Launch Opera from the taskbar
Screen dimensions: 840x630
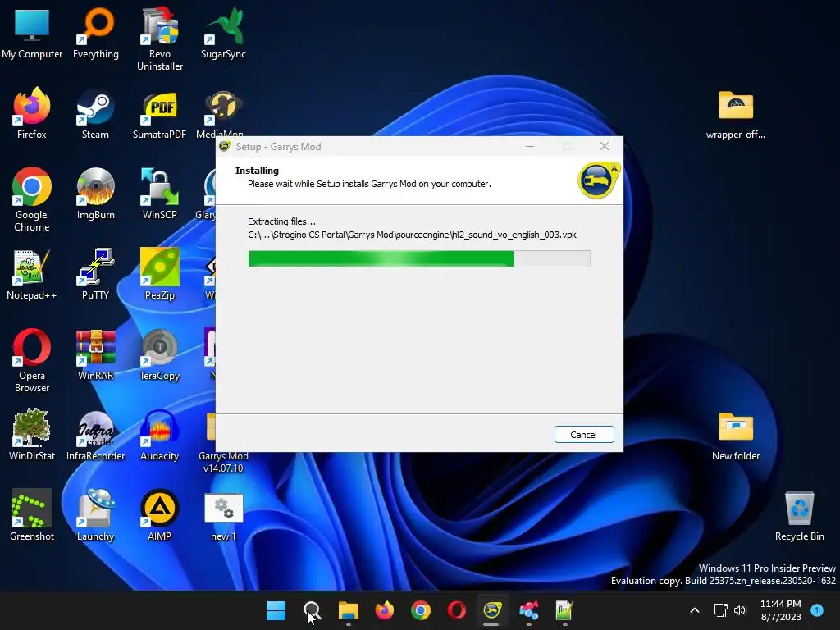click(456, 610)
